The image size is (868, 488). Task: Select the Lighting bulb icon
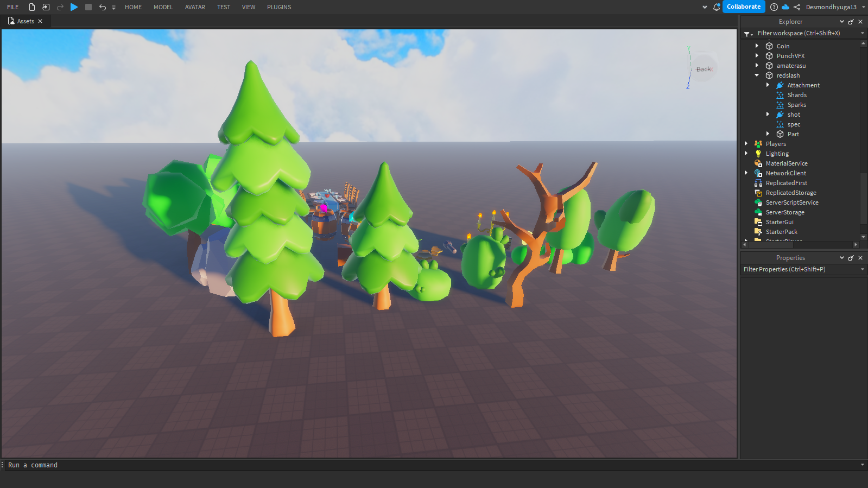(x=758, y=154)
